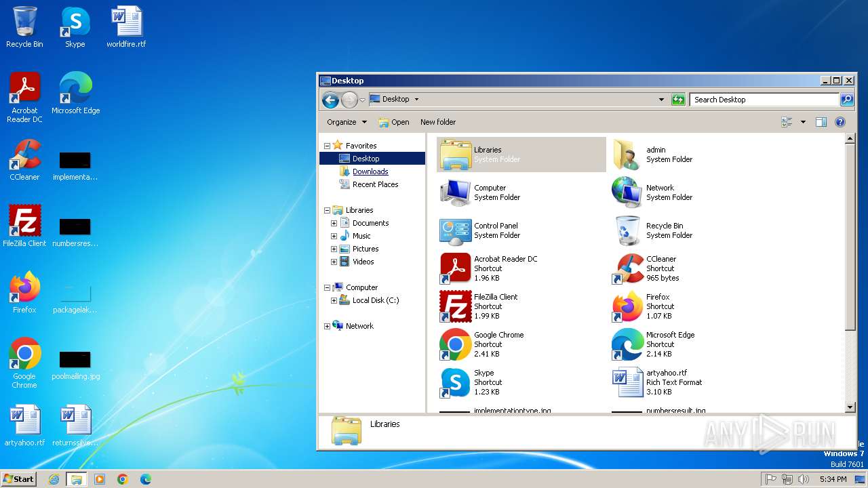Toggle the preview pane button
868x488 pixels.
pyautogui.click(x=821, y=122)
